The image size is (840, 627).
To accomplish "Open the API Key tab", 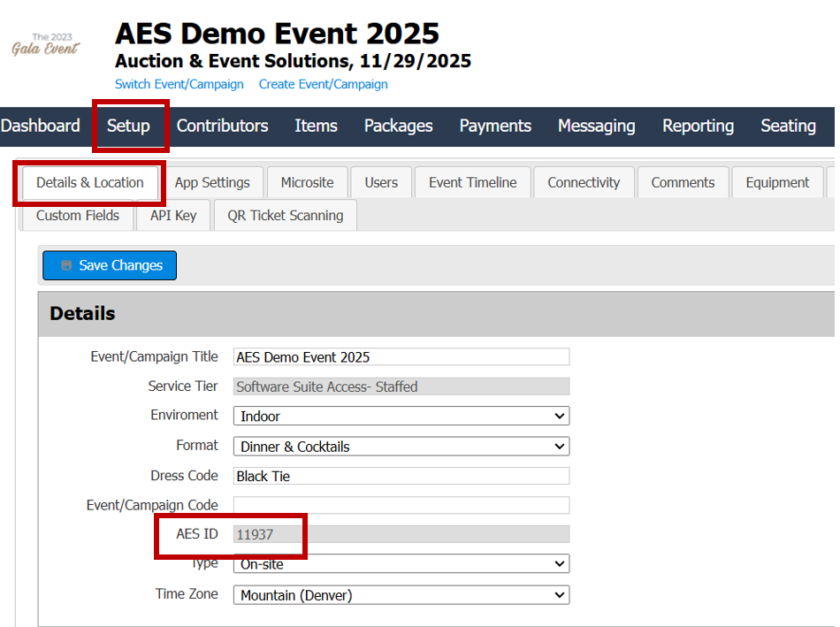I will coord(173,216).
